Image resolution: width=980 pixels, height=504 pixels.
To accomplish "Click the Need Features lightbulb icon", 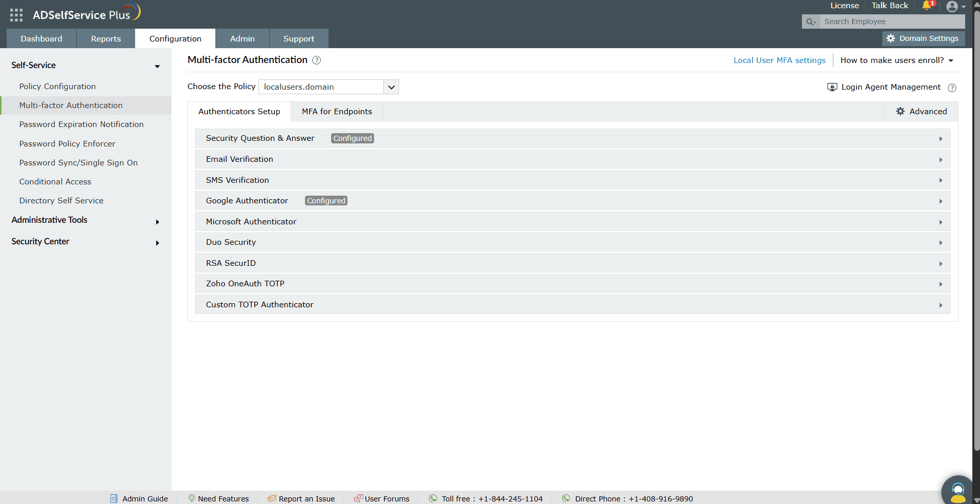I will tap(191, 498).
